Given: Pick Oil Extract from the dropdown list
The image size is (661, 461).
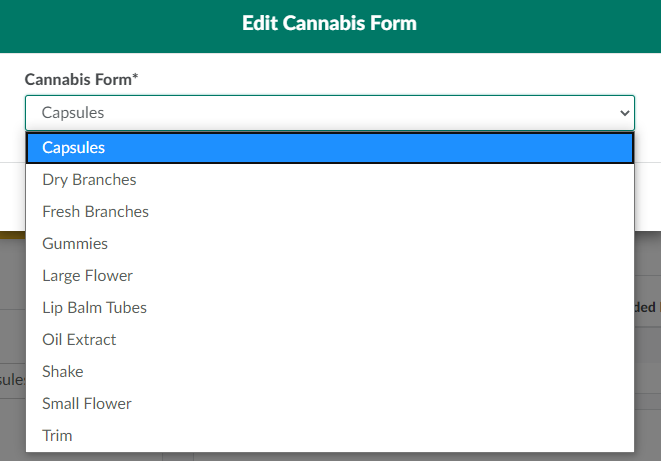Looking at the screenshot, I should [79, 340].
